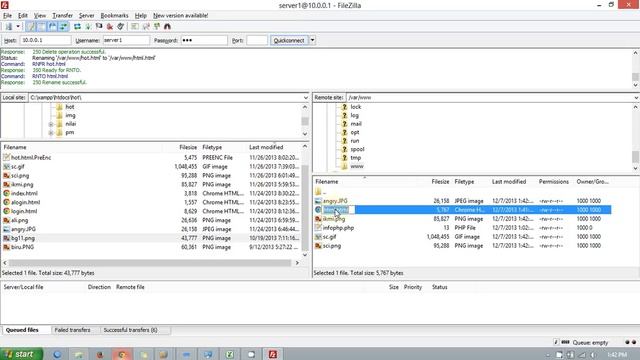Screen dimensions: 640x360
Task: Select the mail folder in remote tree
Action: point(356,124)
